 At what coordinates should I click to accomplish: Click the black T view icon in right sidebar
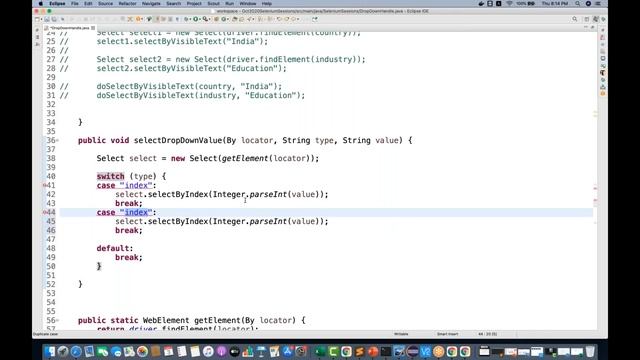603,73
